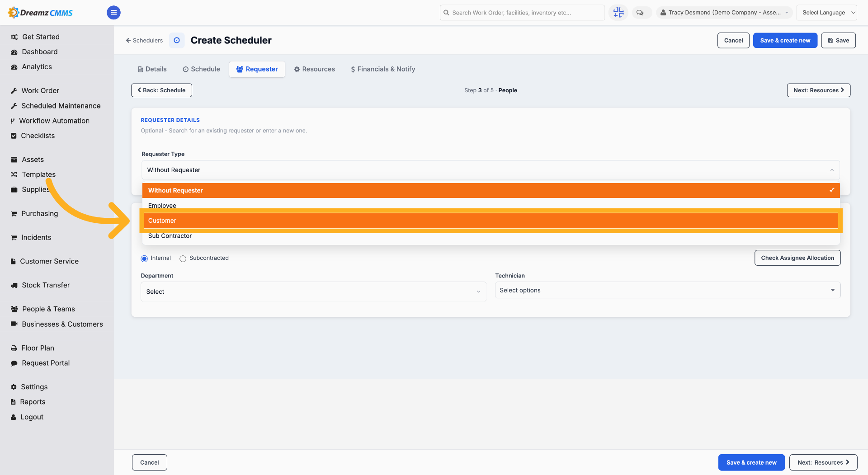The height and width of the screenshot is (475, 868).
Task: Choose the Without Requester option
Action: point(491,190)
